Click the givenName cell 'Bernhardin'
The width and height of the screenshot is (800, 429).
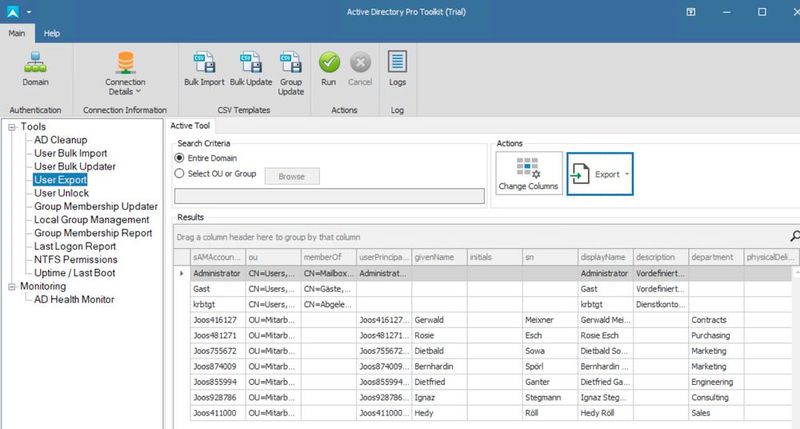click(439, 366)
